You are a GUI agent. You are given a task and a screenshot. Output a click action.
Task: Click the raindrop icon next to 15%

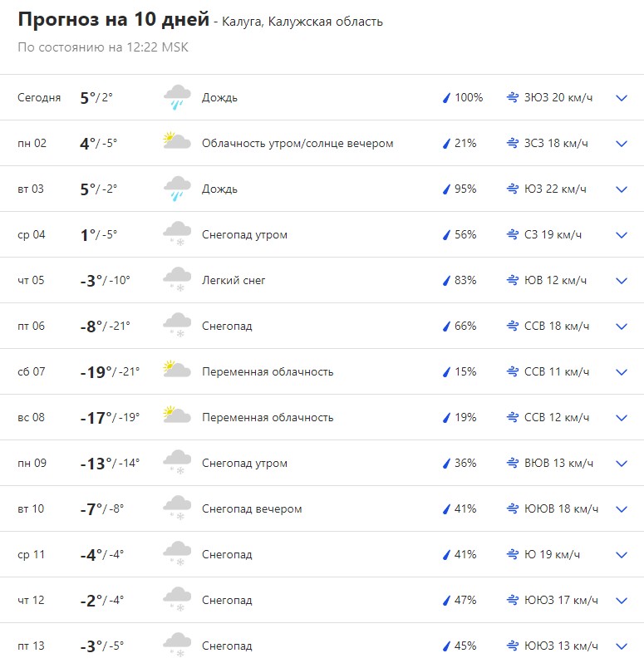pyautogui.click(x=446, y=372)
